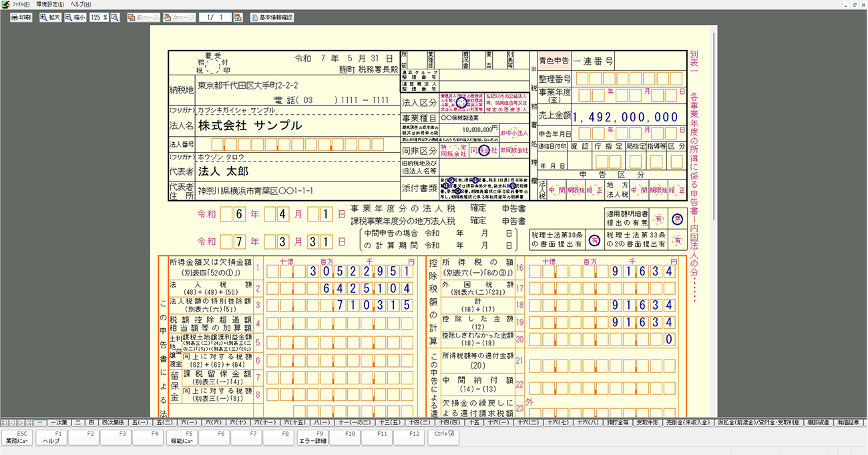The image size is (868, 455).
Task: Switch to the 四次葉紙 sheet tab
Action: pos(114,422)
